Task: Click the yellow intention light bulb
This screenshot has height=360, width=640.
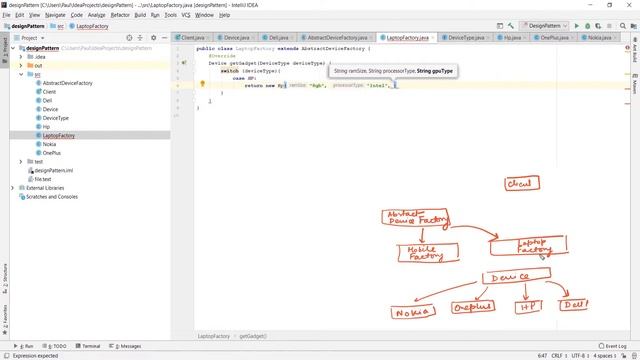Action: click(202, 84)
